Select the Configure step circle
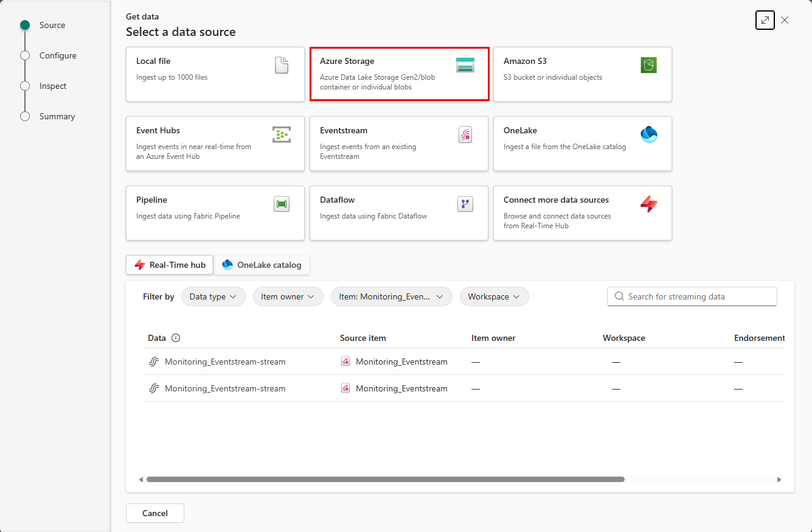This screenshot has width=812, height=532. 25,55
